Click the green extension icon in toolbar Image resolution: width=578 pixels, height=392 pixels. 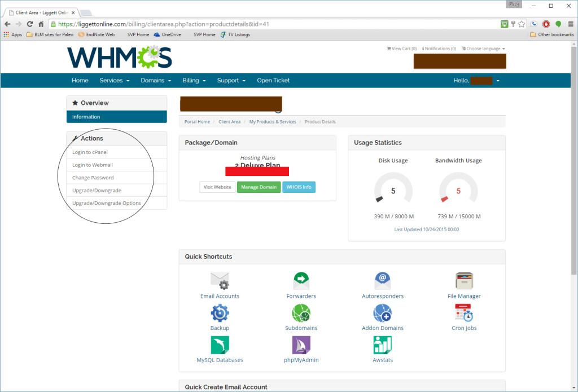[x=558, y=24]
